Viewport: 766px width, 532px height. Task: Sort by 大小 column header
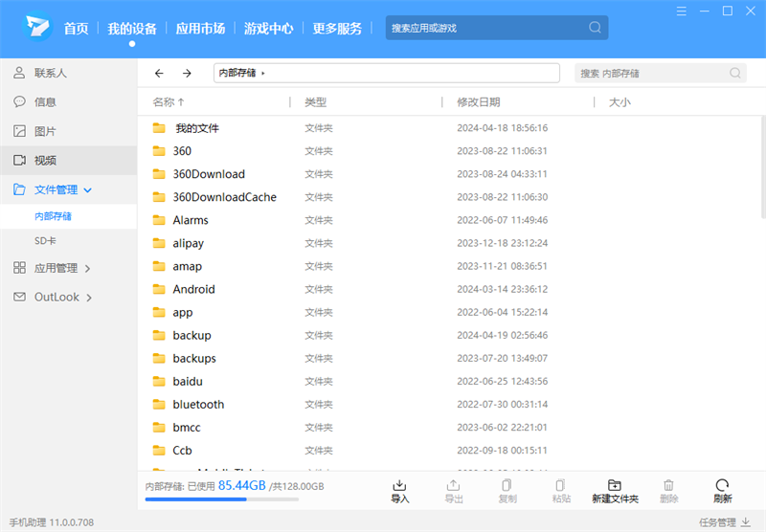(x=620, y=102)
